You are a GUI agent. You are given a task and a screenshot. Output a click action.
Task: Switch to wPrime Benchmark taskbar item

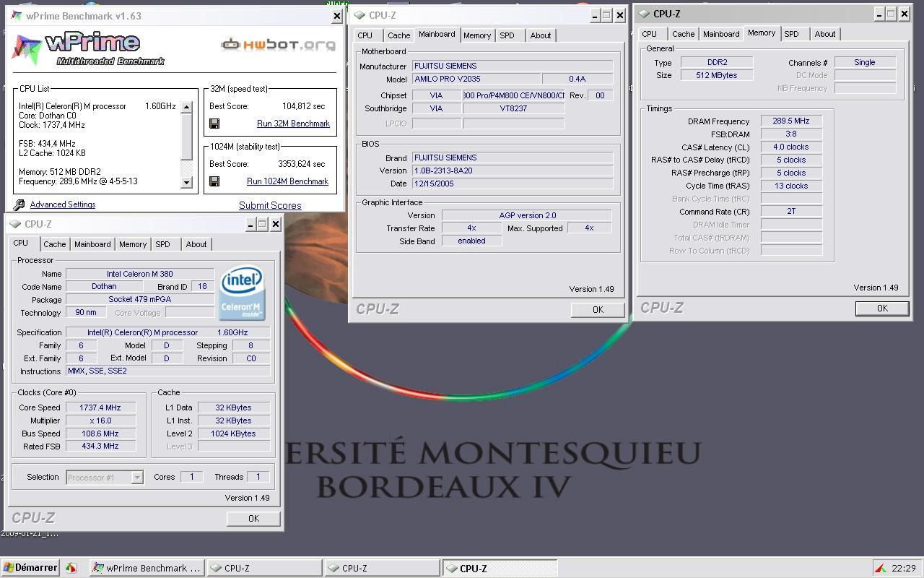click(147, 568)
